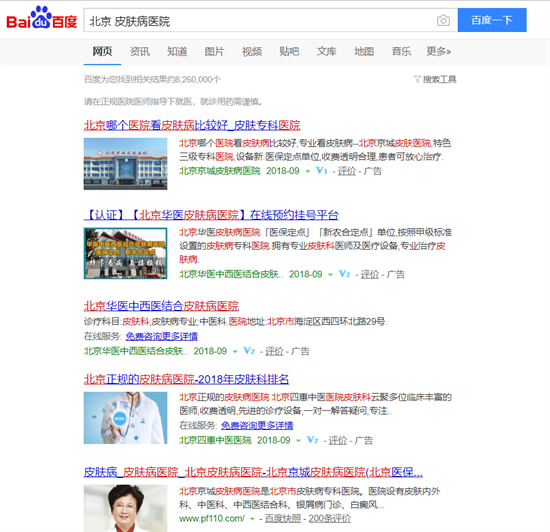The image size is (550, 532).
Task: Open 评价 for 北京四惠中医医院 result
Action: 337,440
